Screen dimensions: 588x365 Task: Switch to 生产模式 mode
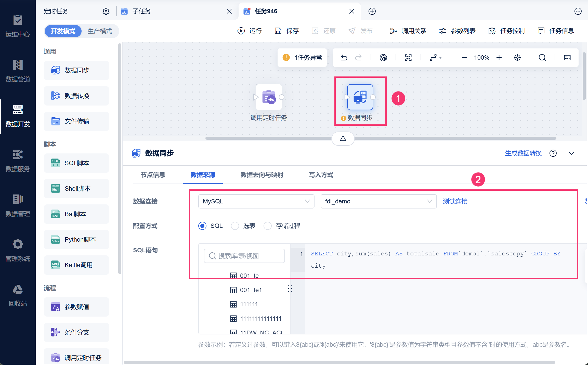coord(100,31)
